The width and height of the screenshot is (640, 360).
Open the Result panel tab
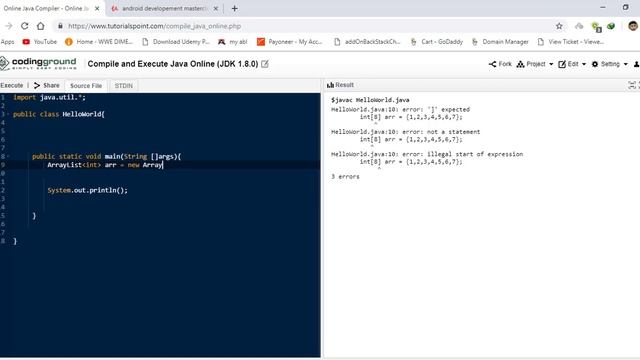coord(340,85)
